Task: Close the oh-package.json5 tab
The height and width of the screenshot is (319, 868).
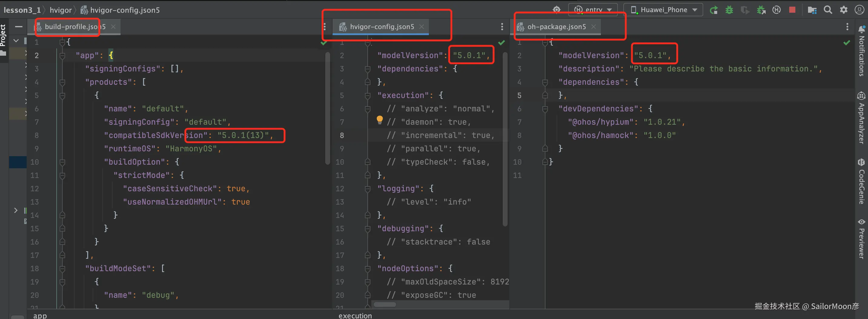Action: (593, 27)
